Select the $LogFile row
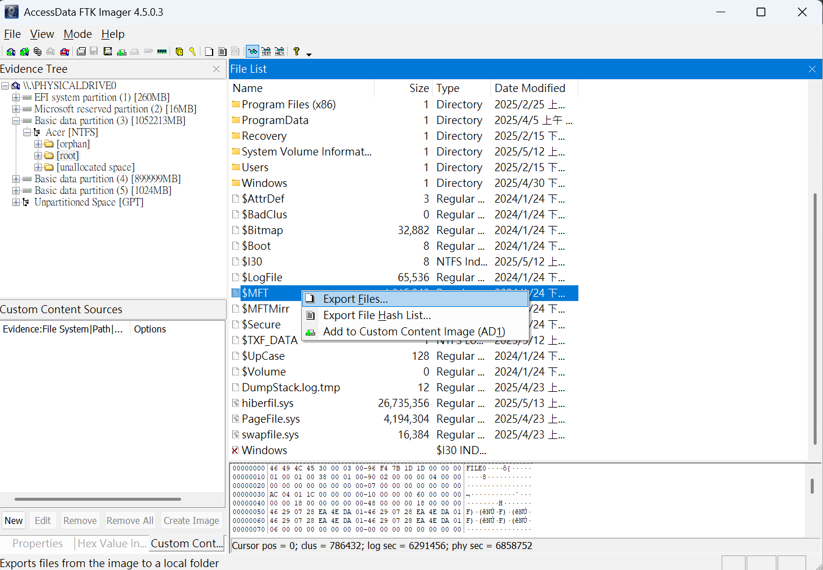The width and height of the screenshot is (823, 570). coord(403,278)
